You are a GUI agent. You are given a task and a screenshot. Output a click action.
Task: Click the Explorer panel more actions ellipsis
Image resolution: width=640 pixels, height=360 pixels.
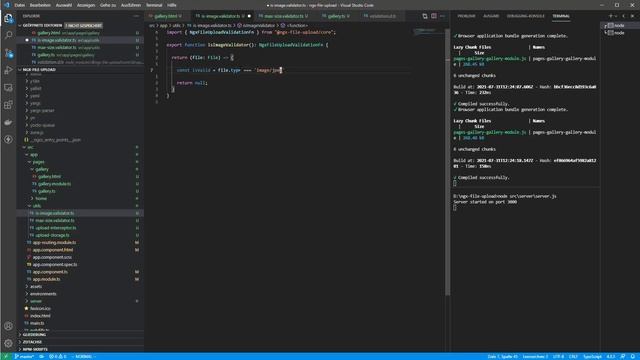coord(136,16)
